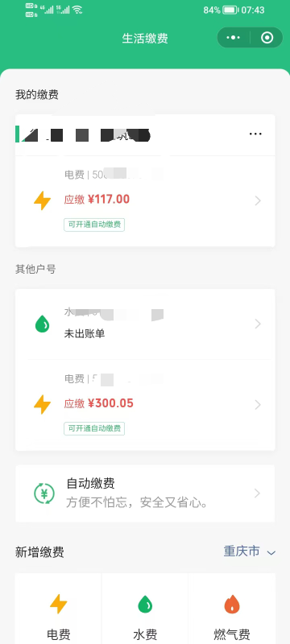Open the ¥117.00 electricity bill chevron

click(x=258, y=200)
